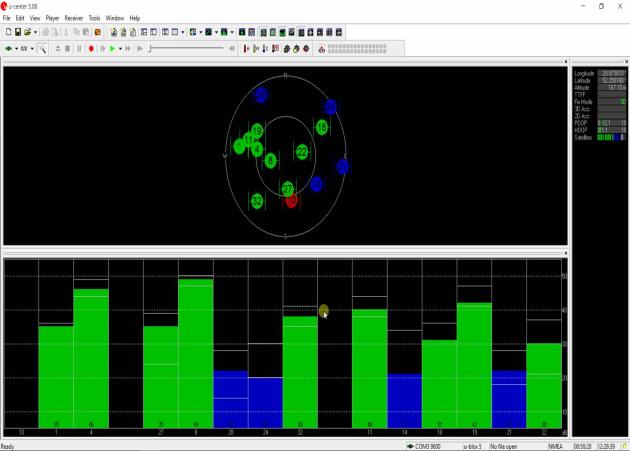
Task: Click the stop playback button
Action: click(x=68, y=49)
